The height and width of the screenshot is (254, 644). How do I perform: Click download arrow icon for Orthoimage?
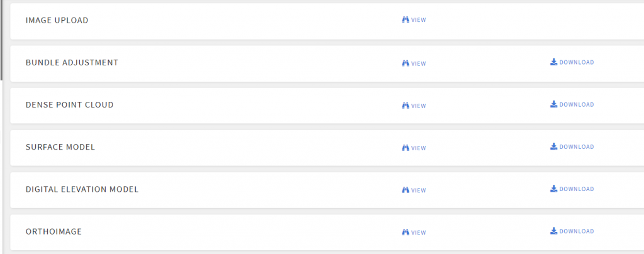pos(553,231)
